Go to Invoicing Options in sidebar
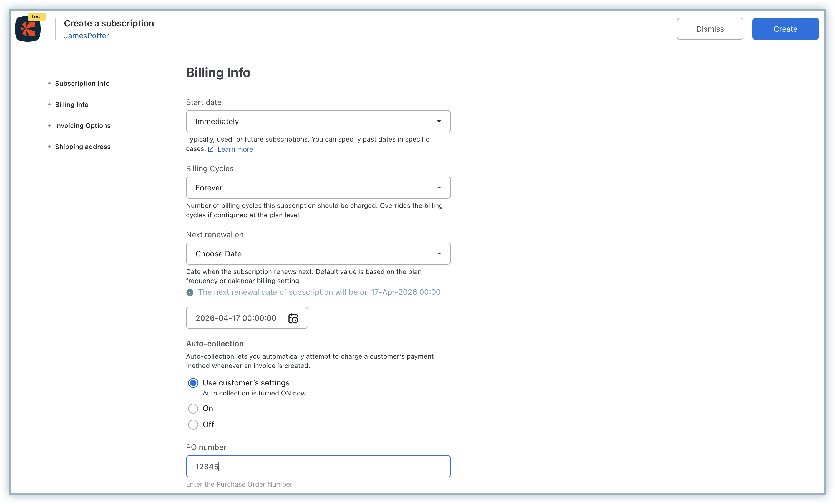The image size is (835, 504). pyautogui.click(x=83, y=126)
